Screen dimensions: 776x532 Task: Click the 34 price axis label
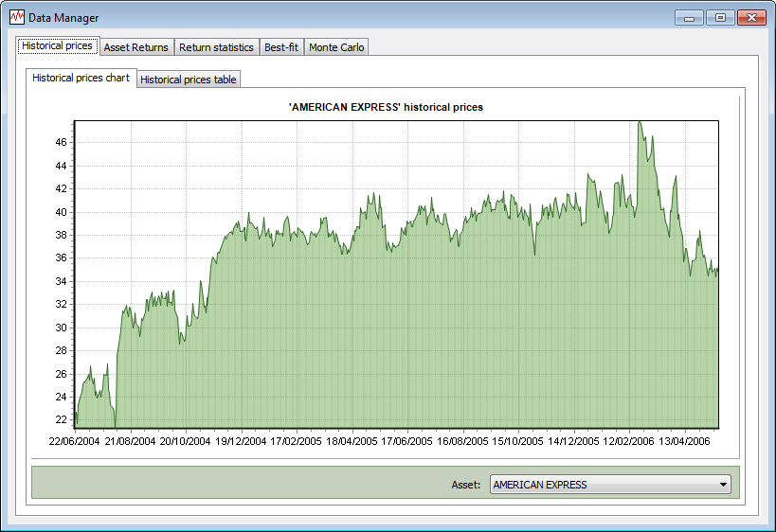(61, 281)
